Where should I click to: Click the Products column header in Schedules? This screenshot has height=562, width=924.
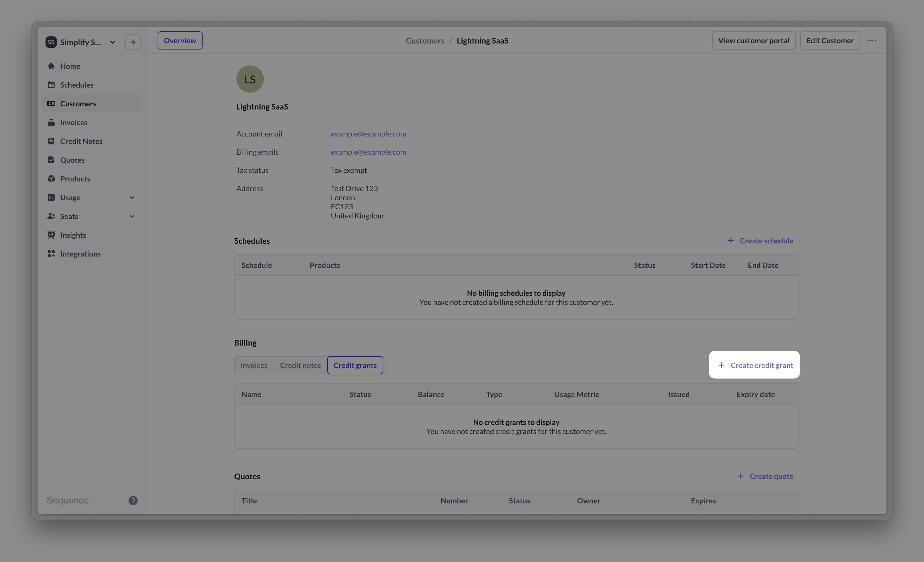[x=325, y=265]
